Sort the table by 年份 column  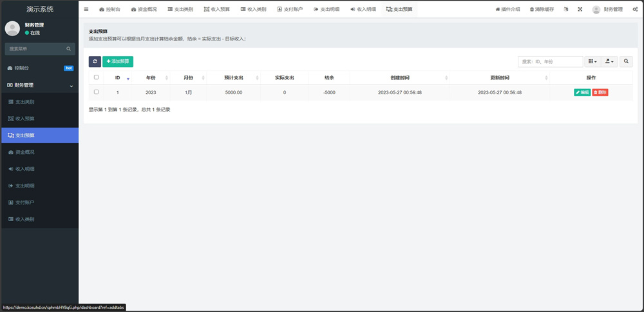[151, 78]
